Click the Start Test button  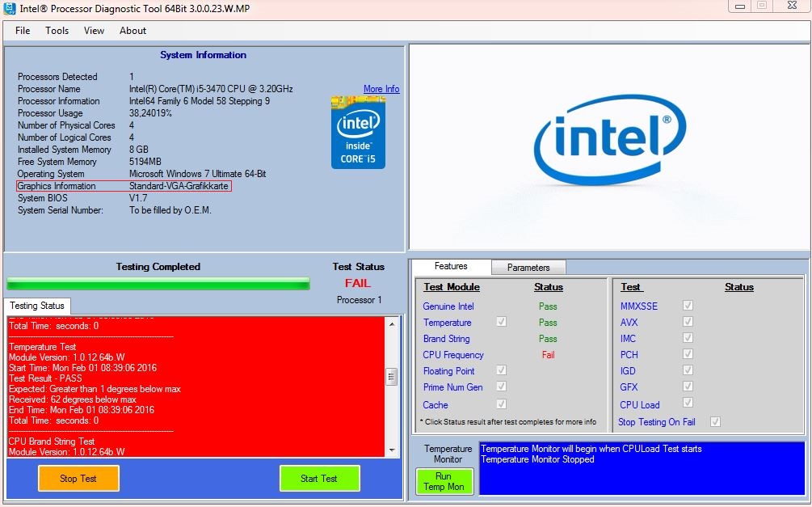click(x=319, y=479)
